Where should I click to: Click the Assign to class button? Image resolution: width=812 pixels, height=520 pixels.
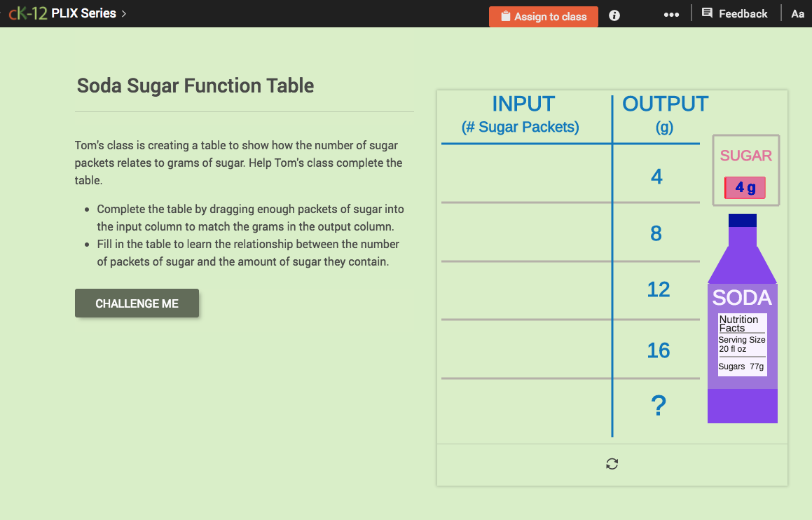tap(544, 16)
